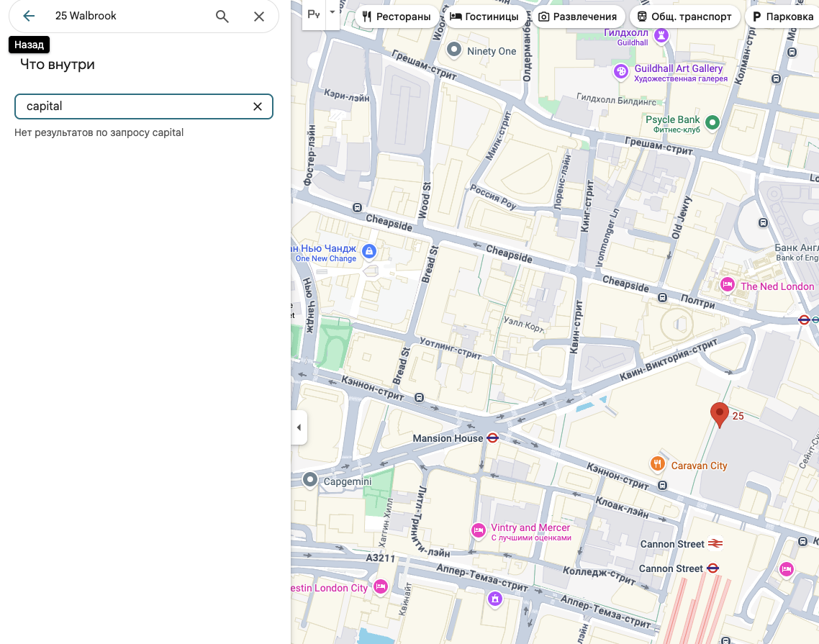Click the magnifying glass search icon

(x=222, y=16)
